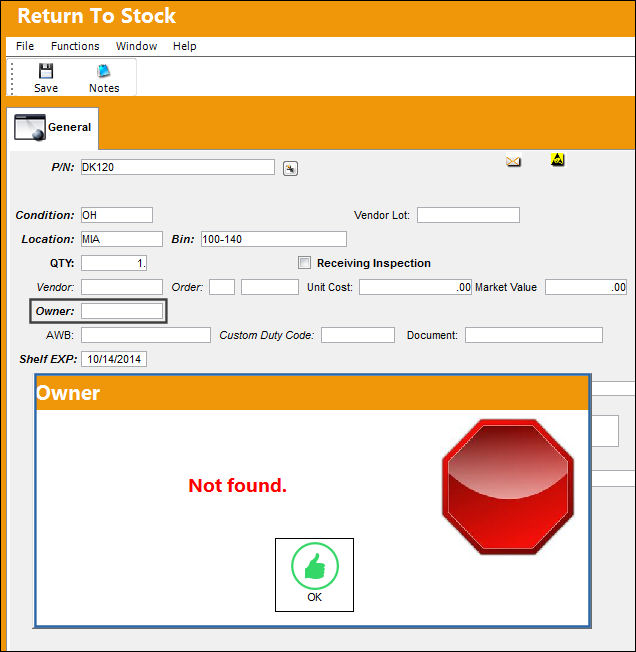Open the Help menu
Image resolution: width=636 pixels, height=652 pixels.
pos(185,46)
